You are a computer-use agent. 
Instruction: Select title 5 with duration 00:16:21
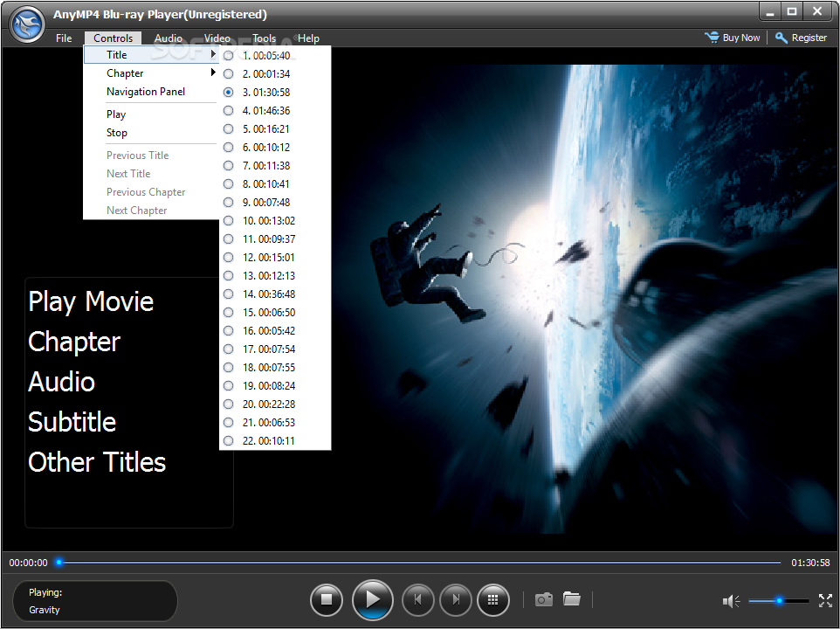point(275,129)
